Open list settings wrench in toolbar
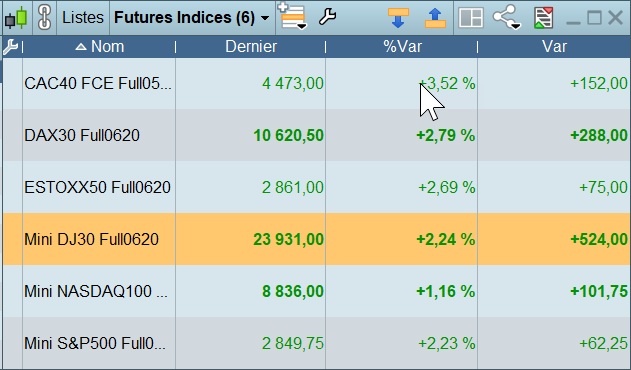Image resolution: width=631 pixels, height=370 pixels. pos(328,17)
